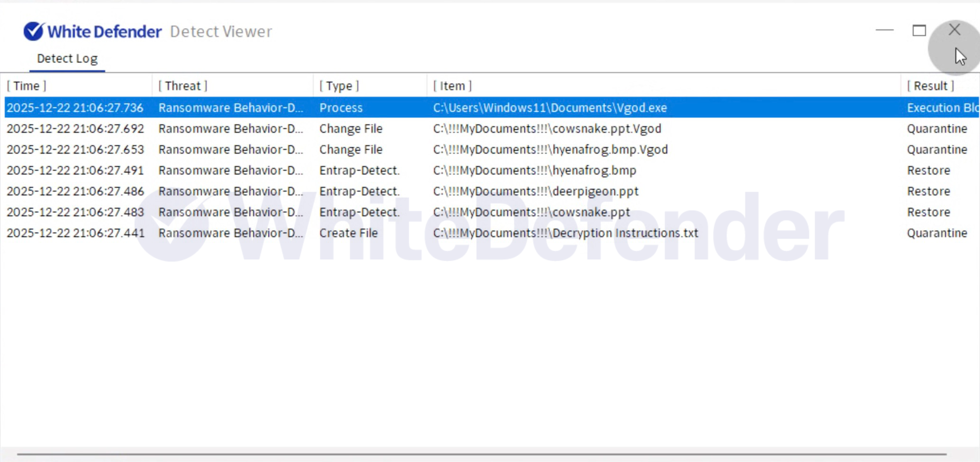Click the White Defender brand name text
The width and height of the screenshot is (980, 462).
pos(104,31)
